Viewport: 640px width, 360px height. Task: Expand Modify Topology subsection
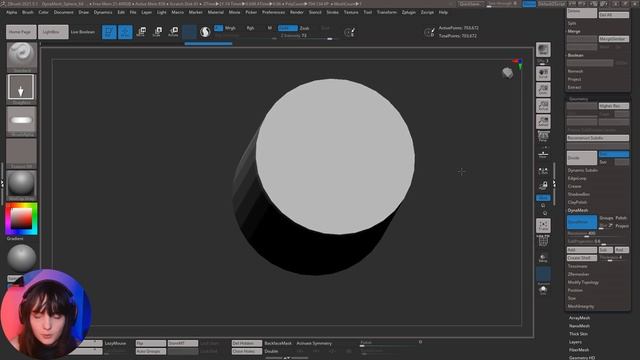click(583, 282)
